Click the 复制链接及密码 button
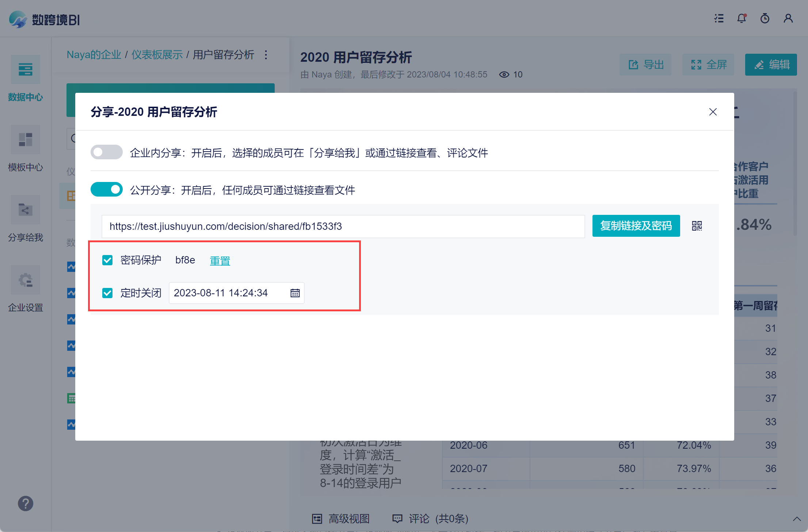Image resolution: width=808 pixels, height=532 pixels. [x=636, y=226]
